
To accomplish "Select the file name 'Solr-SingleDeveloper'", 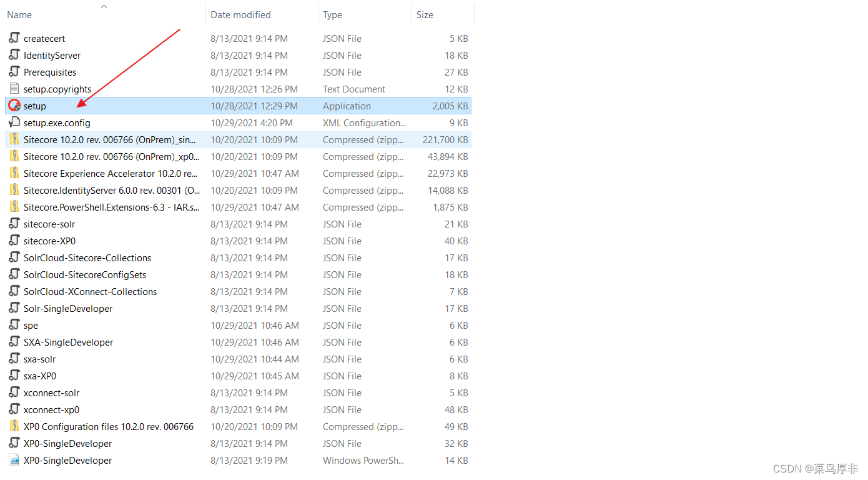I will point(68,309).
